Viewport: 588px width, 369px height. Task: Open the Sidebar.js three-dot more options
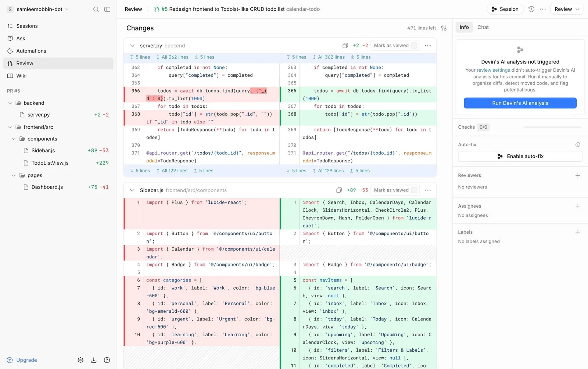point(428,190)
